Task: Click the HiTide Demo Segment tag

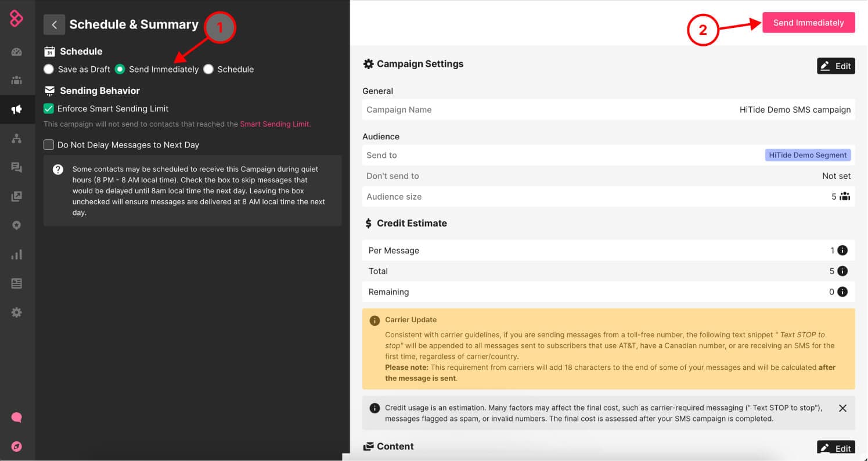Action: [x=808, y=155]
